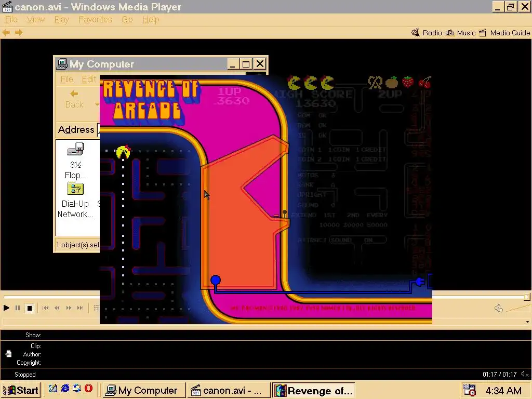Screen dimensions: 532x399
Task: Click the strawberry fruit icon
Action: click(x=408, y=82)
